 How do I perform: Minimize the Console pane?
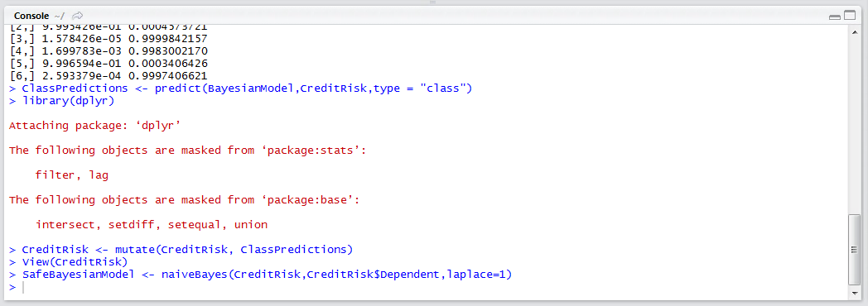point(834,17)
